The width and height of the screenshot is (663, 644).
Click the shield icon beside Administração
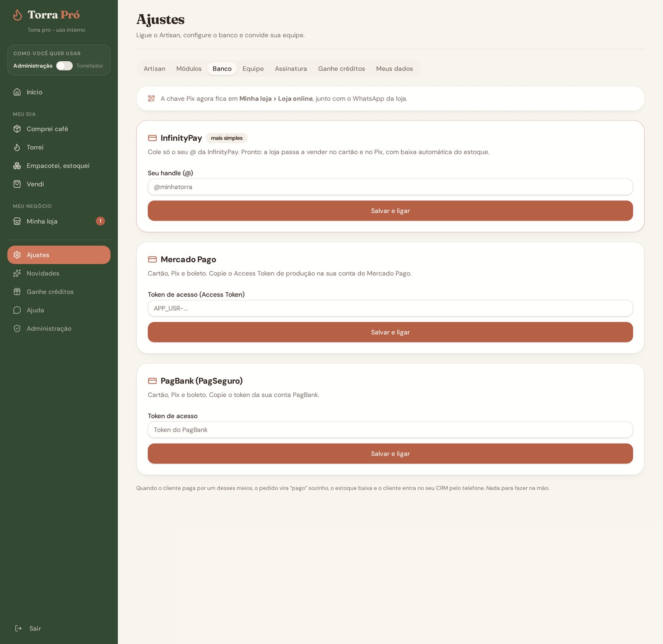17,328
